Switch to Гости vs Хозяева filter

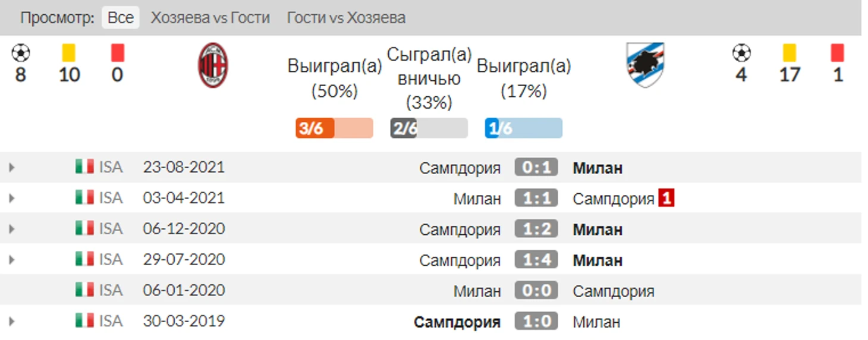tap(346, 18)
